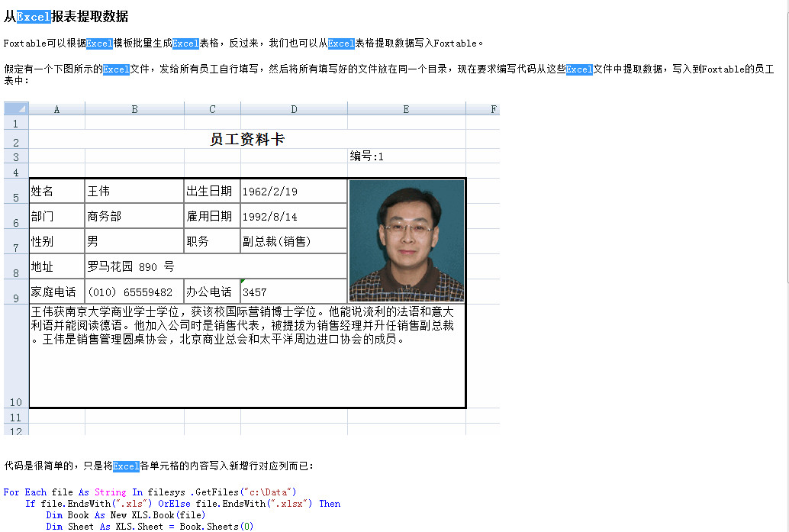Click the highlighted Excel word in heading

click(34, 17)
